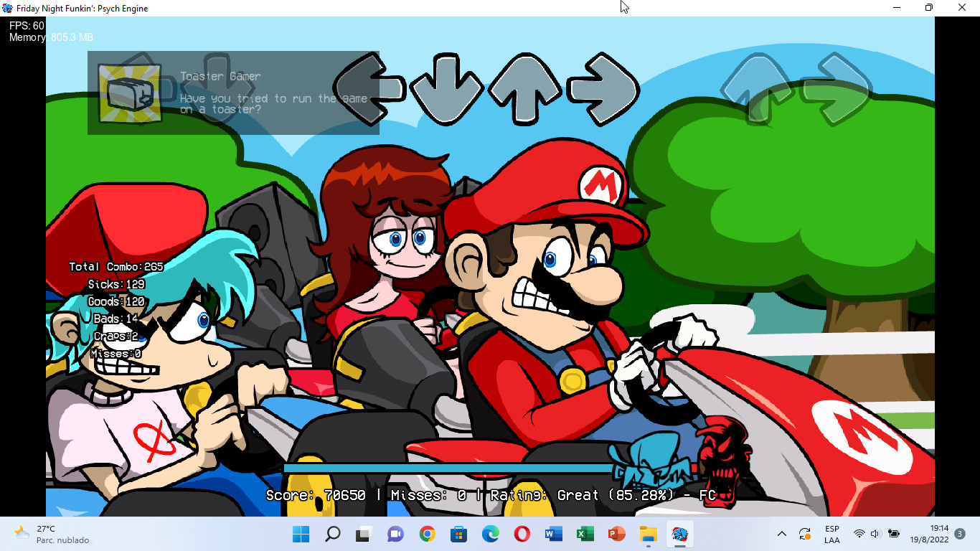Click the Total Combo:265 counter
Image resolution: width=980 pixels, height=551 pixels.
pyautogui.click(x=116, y=267)
